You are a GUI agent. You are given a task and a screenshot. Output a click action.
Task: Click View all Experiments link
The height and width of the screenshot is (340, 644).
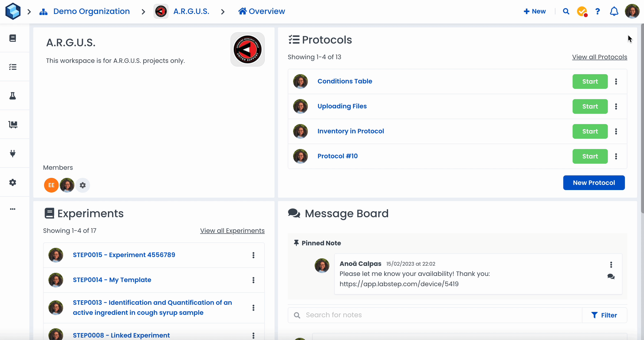pyautogui.click(x=232, y=230)
